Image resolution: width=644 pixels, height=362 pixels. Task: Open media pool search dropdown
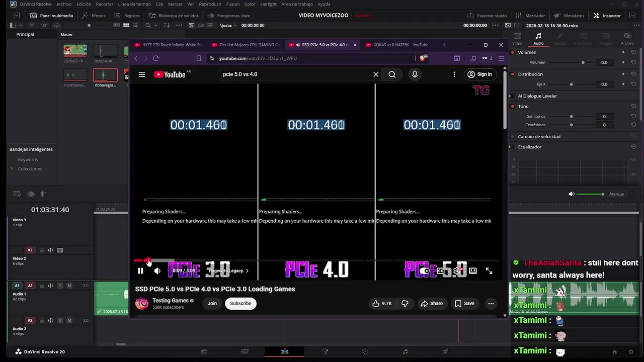pos(155,25)
